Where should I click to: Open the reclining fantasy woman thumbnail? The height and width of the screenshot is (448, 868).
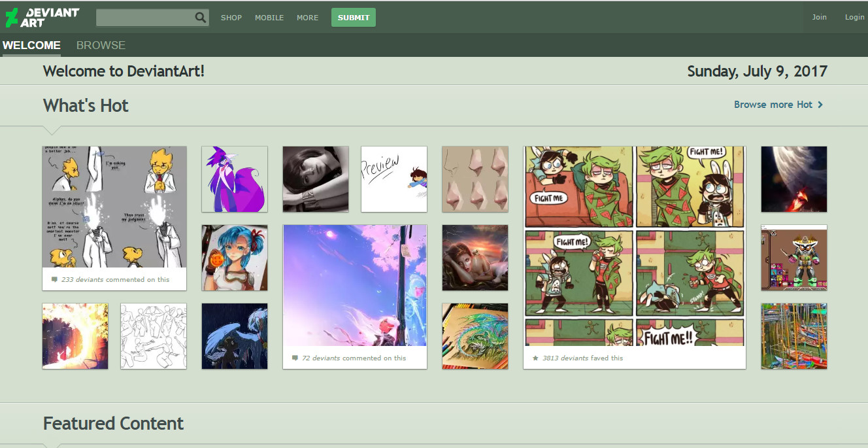(x=475, y=258)
